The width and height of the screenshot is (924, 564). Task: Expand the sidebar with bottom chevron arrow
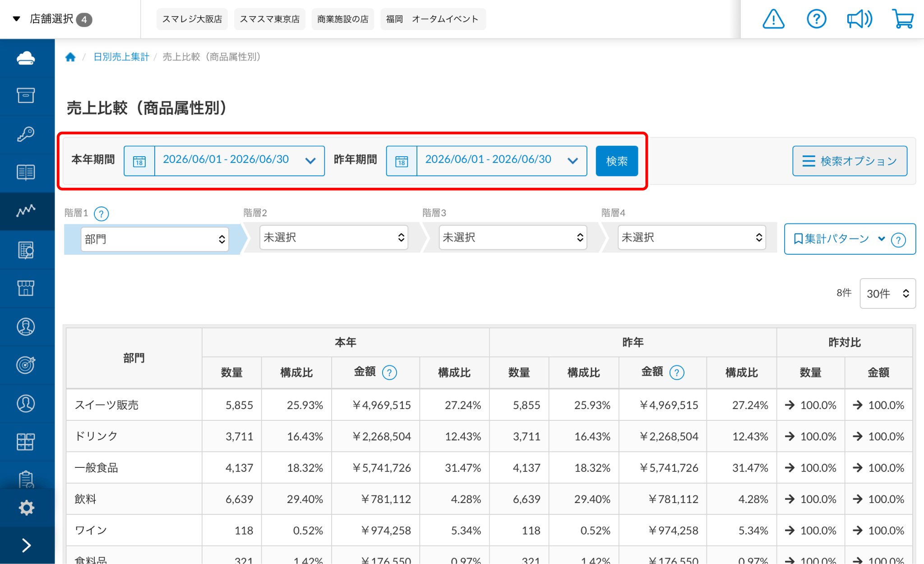27,545
